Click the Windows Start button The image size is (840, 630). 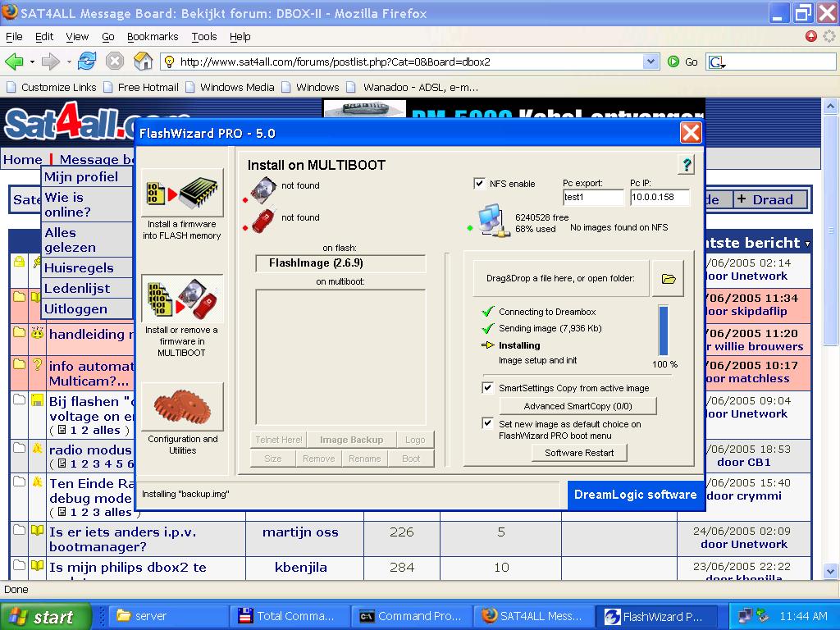(x=46, y=617)
